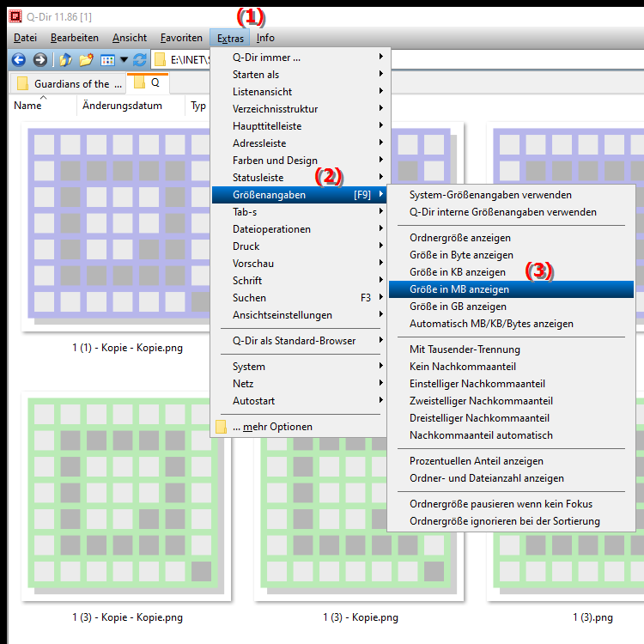Image resolution: width=644 pixels, height=644 pixels.
Task: Toggle Ordnergröße anzeigen
Action: pos(511,238)
